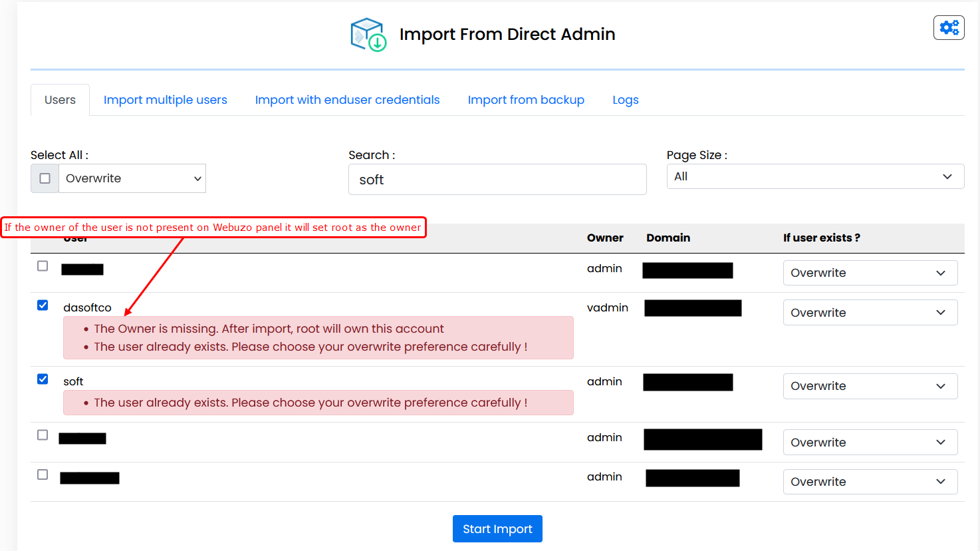Tick the last row user checkbox
Screen dimensions: 980x551
(43, 474)
